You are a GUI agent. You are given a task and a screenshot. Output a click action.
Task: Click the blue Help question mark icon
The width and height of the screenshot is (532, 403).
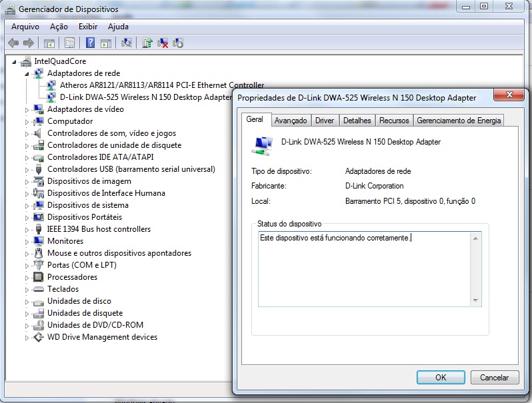pyautogui.click(x=90, y=43)
